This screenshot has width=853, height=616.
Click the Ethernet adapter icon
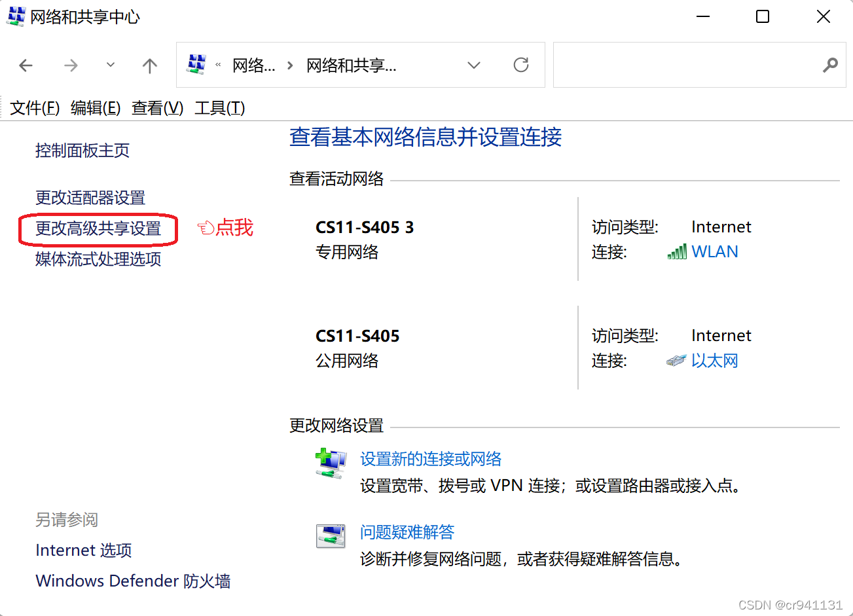click(676, 361)
